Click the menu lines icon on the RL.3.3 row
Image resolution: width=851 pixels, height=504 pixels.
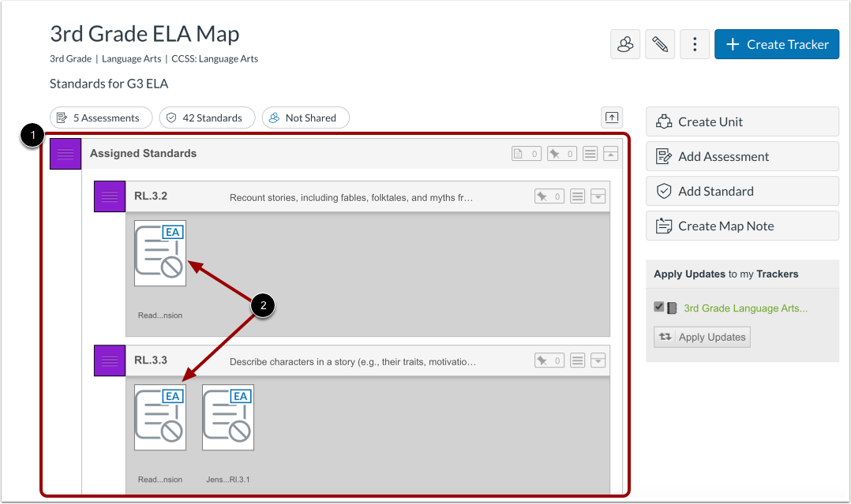click(577, 360)
